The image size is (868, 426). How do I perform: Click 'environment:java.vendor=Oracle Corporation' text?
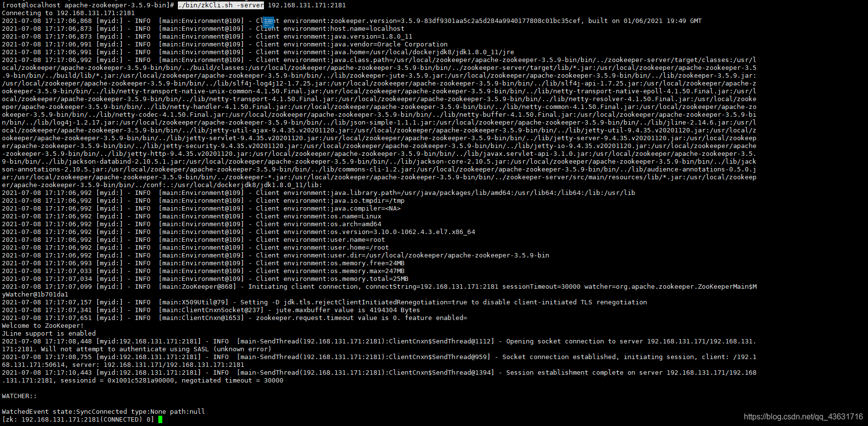[x=366, y=44]
